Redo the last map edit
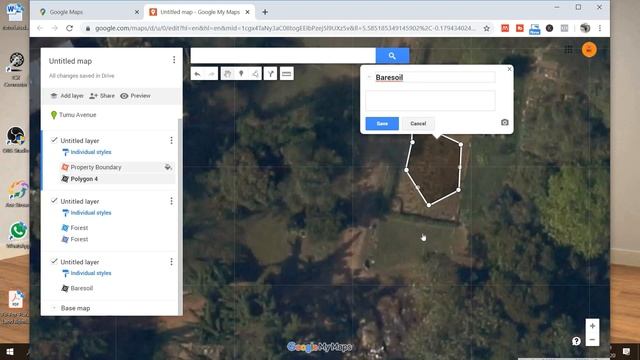Viewport: 640px width, 360px height. [211, 74]
